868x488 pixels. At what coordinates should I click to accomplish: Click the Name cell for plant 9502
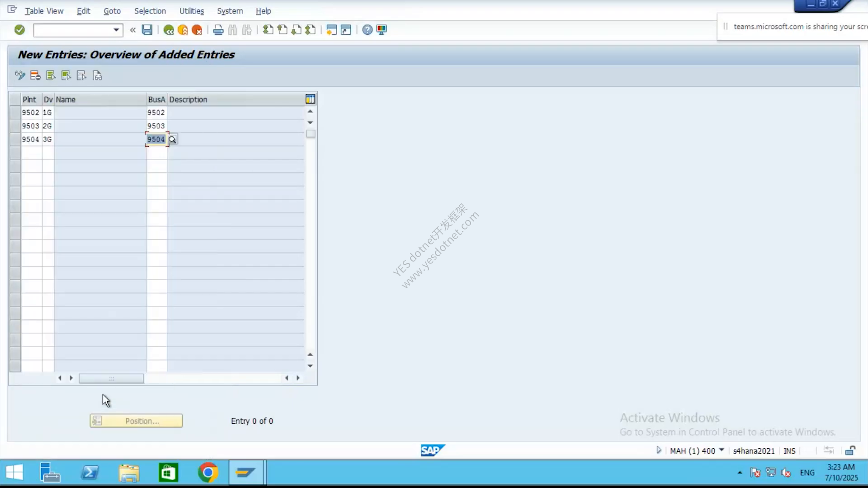(x=100, y=113)
